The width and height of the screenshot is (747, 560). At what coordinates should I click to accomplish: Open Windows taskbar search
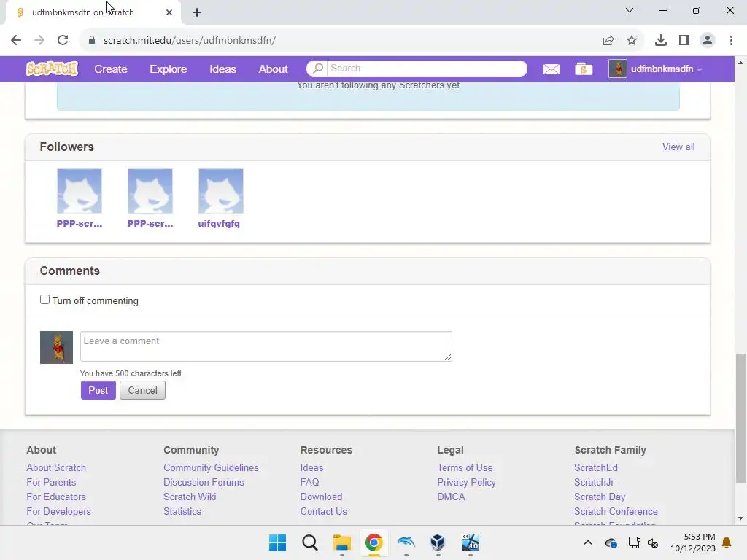(x=309, y=542)
